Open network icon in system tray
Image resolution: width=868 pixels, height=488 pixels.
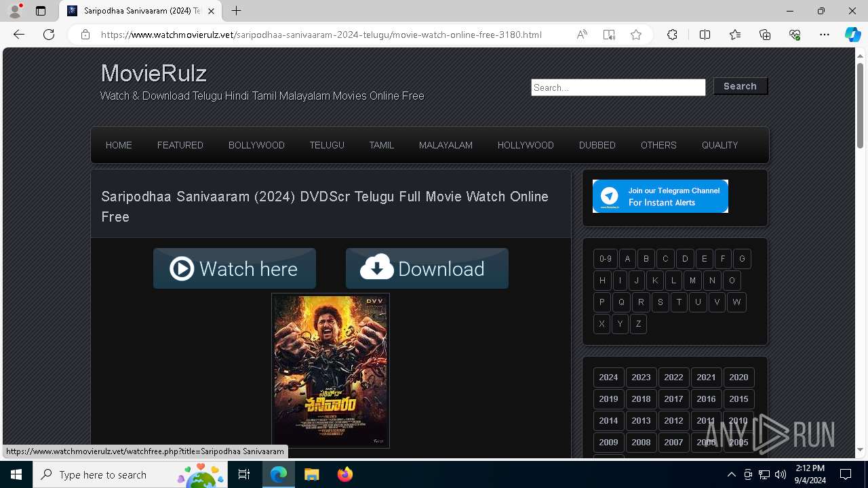(764, 474)
